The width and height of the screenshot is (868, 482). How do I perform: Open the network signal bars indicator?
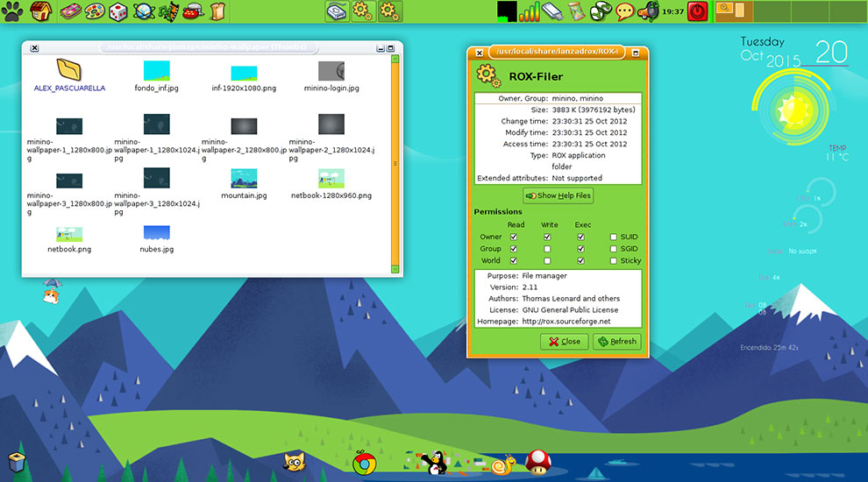tap(529, 11)
